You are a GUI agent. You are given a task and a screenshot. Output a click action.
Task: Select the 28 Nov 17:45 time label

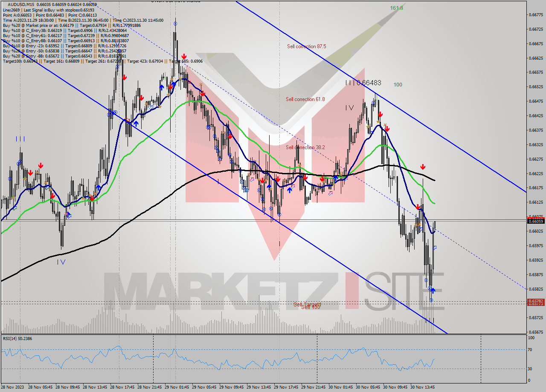(123, 387)
